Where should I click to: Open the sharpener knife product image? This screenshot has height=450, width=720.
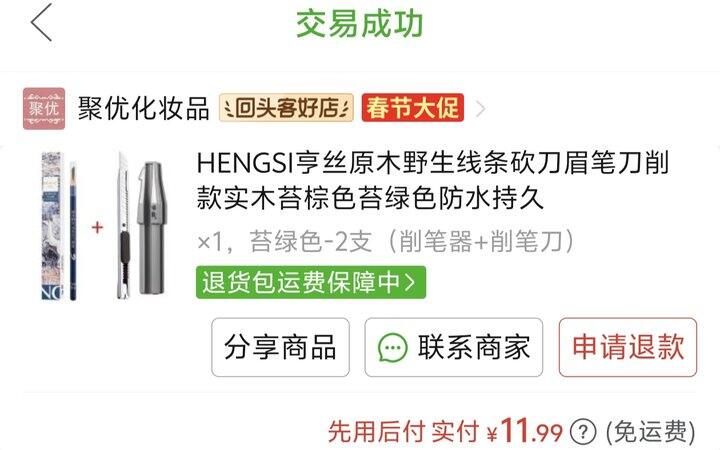point(141,226)
